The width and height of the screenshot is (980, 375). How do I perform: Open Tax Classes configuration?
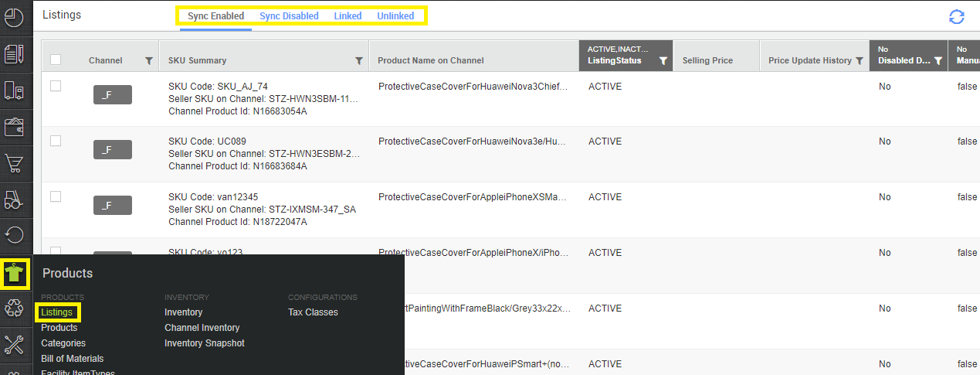tap(313, 312)
